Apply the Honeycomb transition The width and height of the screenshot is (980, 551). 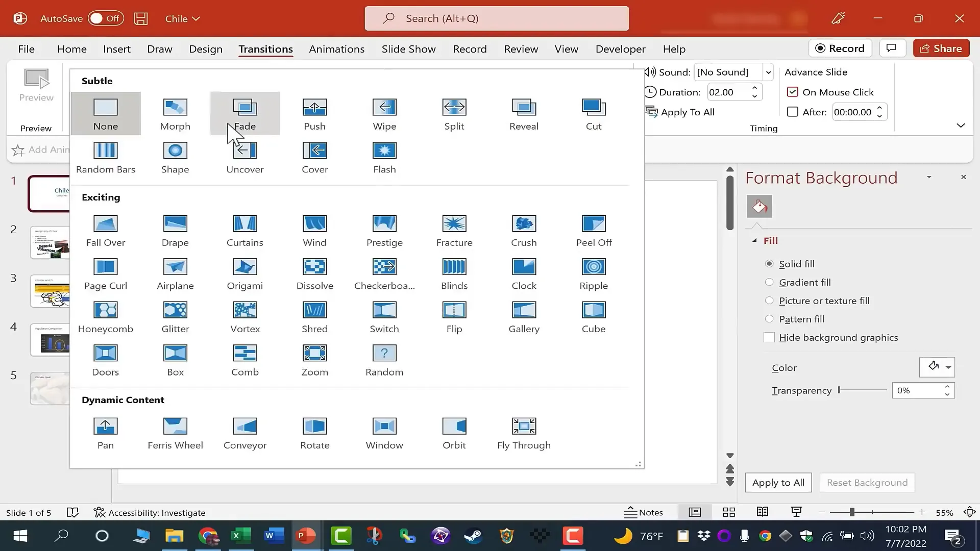pos(106,317)
